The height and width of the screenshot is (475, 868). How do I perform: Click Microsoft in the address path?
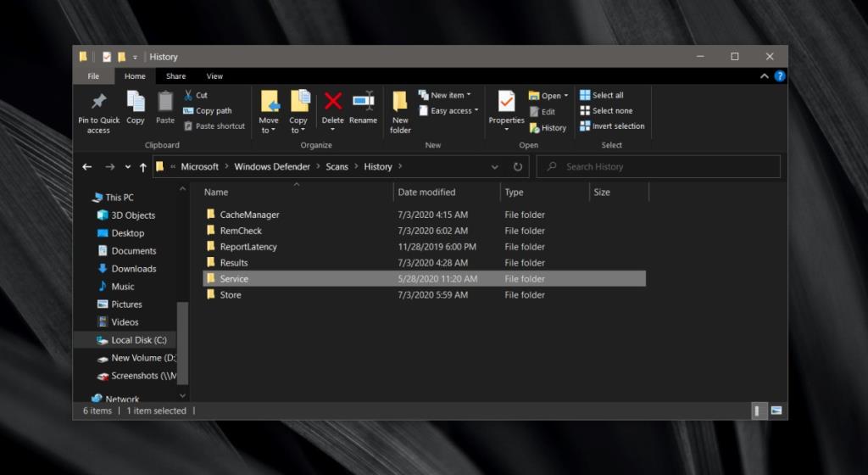coord(200,166)
